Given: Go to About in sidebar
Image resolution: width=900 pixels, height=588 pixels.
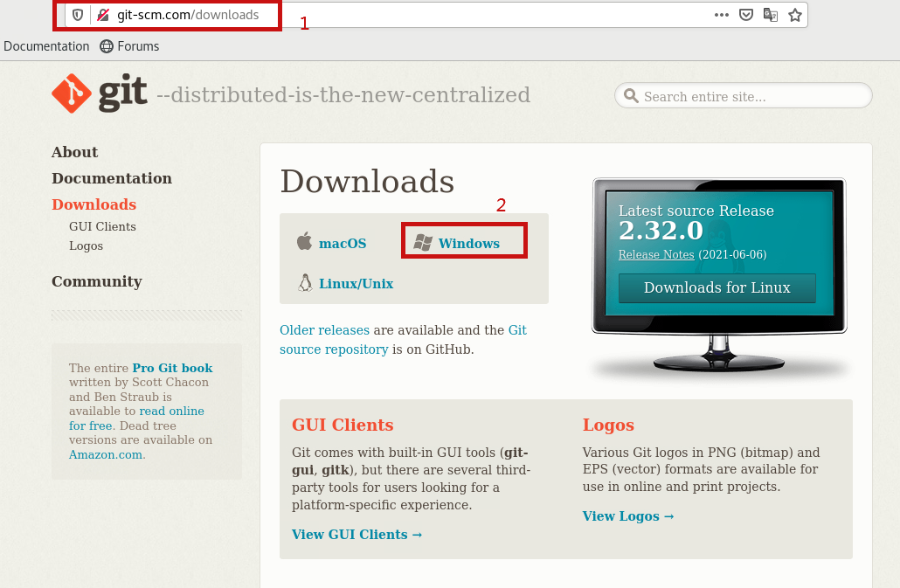Looking at the screenshot, I should 74,152.
